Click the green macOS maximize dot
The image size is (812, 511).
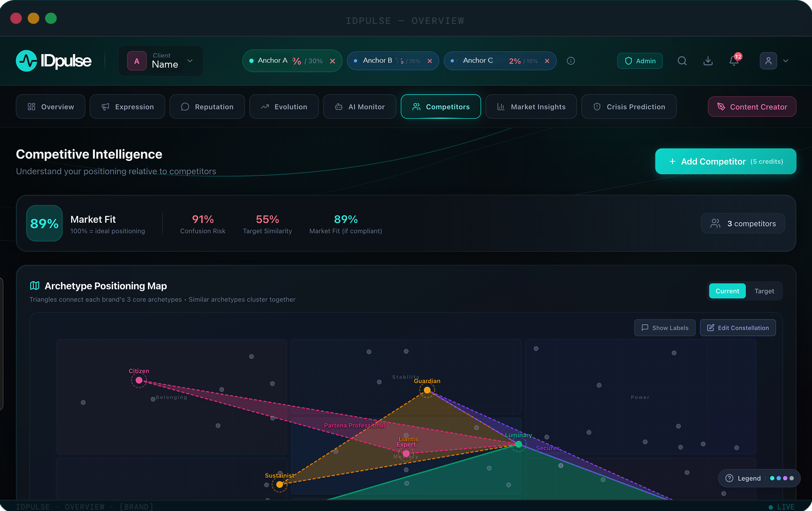point(51,18)
